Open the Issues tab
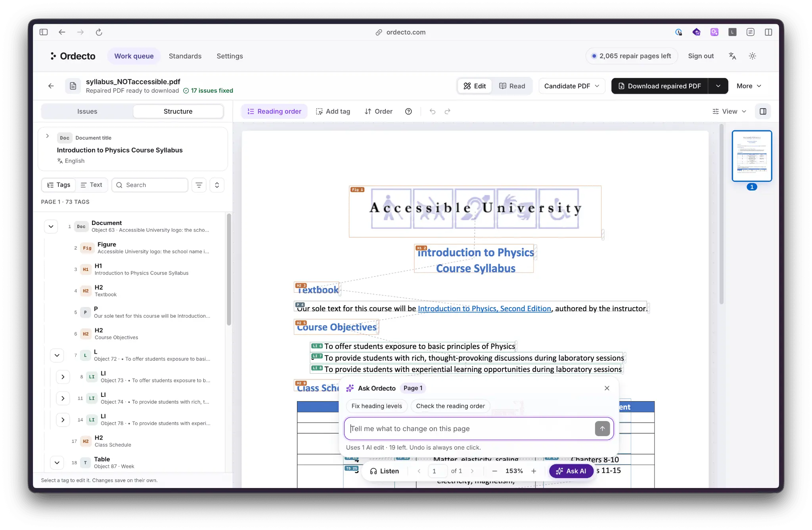The height and width of the screenshot is (530, 812). 87,112
